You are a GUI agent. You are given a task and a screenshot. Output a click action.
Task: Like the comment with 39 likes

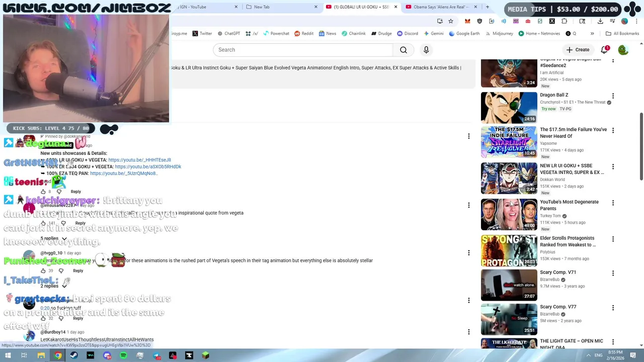pos(43,270)
